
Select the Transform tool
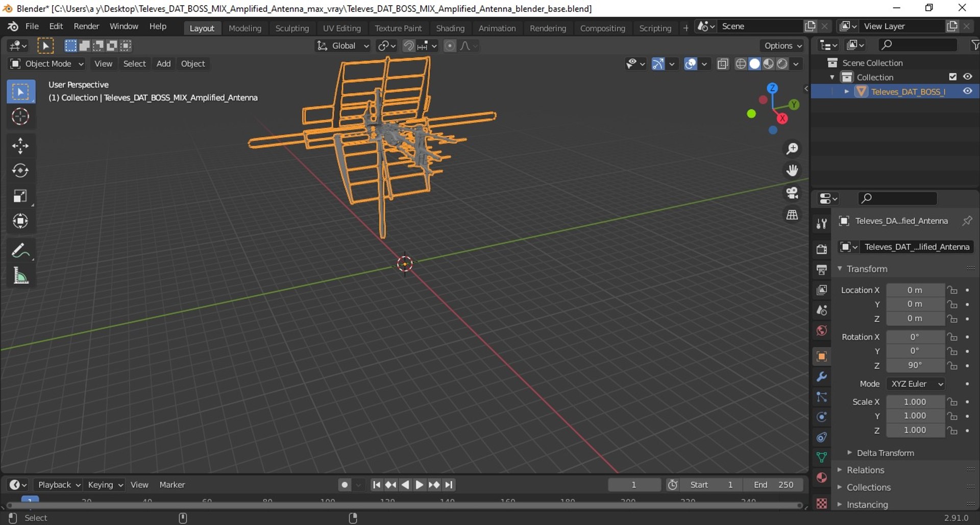tap(20, 221)
